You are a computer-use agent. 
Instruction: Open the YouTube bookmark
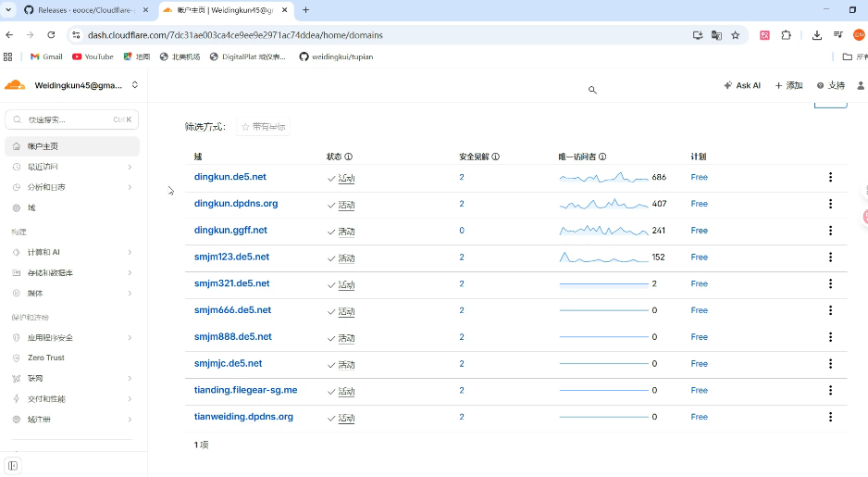coord(93,56)
